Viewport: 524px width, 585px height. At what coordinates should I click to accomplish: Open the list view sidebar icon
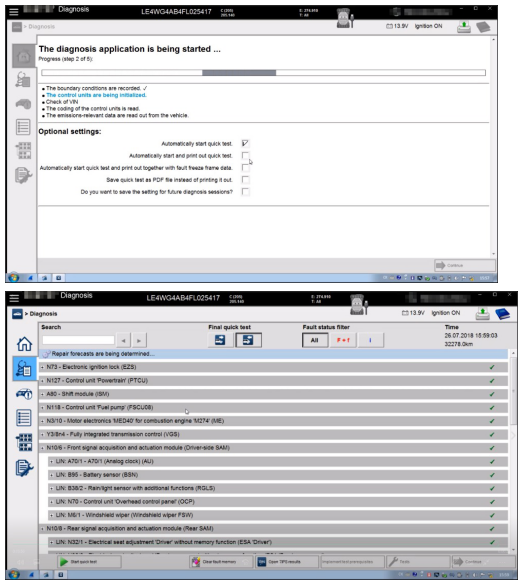24,417
